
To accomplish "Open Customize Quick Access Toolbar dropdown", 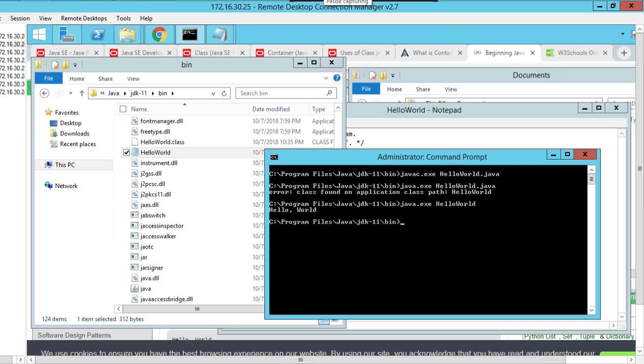I will pos(75,65).
